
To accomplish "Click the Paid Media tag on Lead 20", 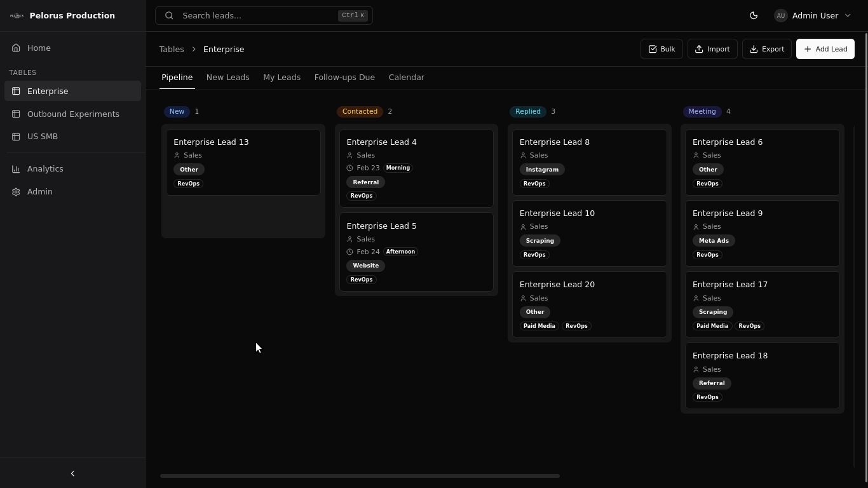I will click(539, 326).
